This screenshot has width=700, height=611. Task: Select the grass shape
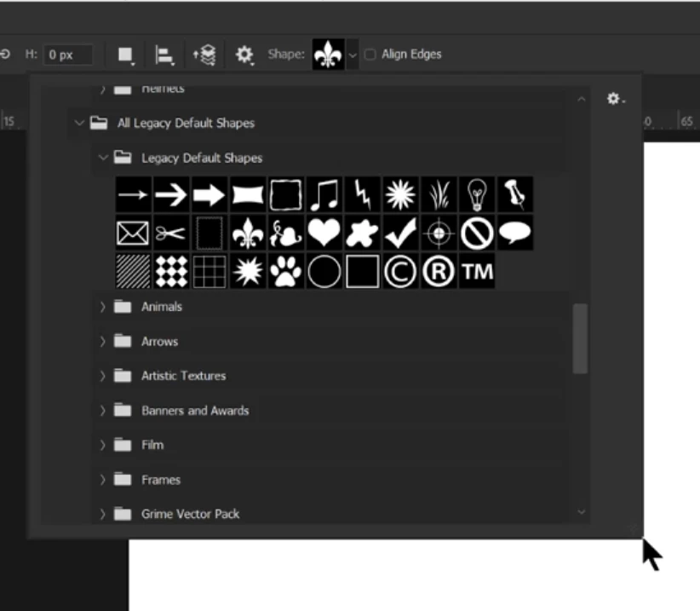coord(439,194)
